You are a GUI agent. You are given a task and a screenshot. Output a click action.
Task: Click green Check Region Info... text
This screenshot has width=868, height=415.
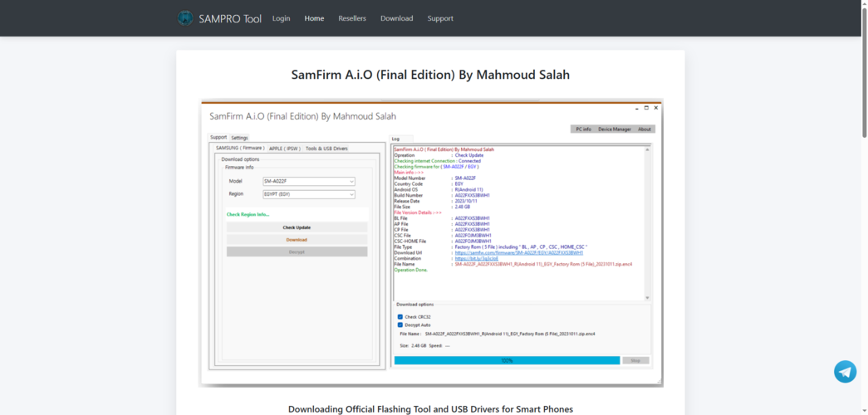[x=248, y=214]
